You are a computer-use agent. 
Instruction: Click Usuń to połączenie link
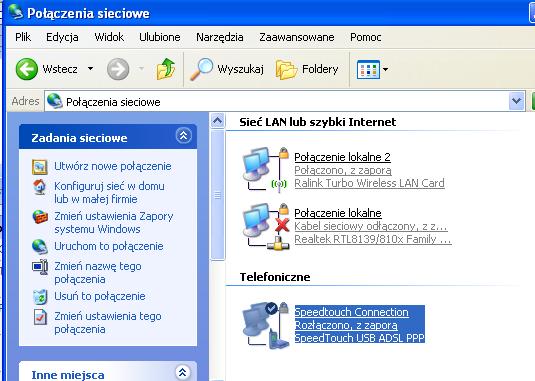[x=100, y=296]
